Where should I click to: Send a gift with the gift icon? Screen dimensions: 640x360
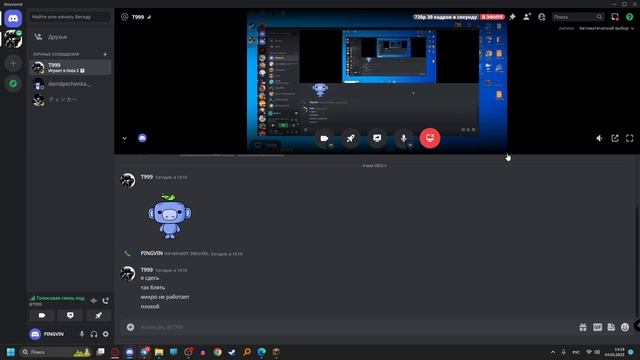(x=583, y=327)
